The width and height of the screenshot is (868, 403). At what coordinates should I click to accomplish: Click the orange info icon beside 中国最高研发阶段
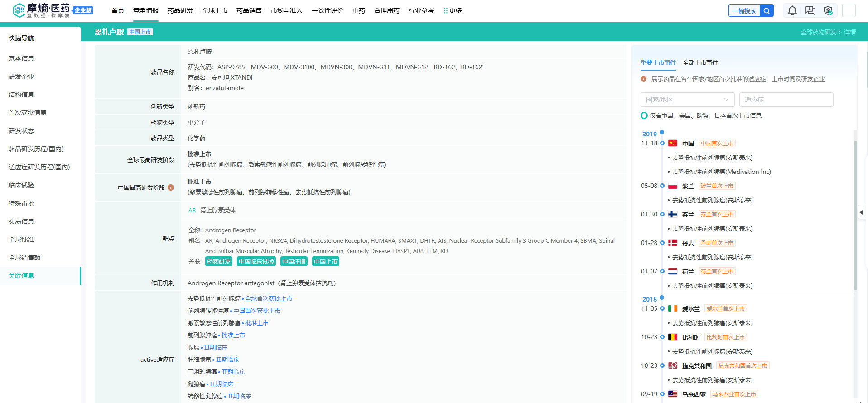click(x=171, y=187)
